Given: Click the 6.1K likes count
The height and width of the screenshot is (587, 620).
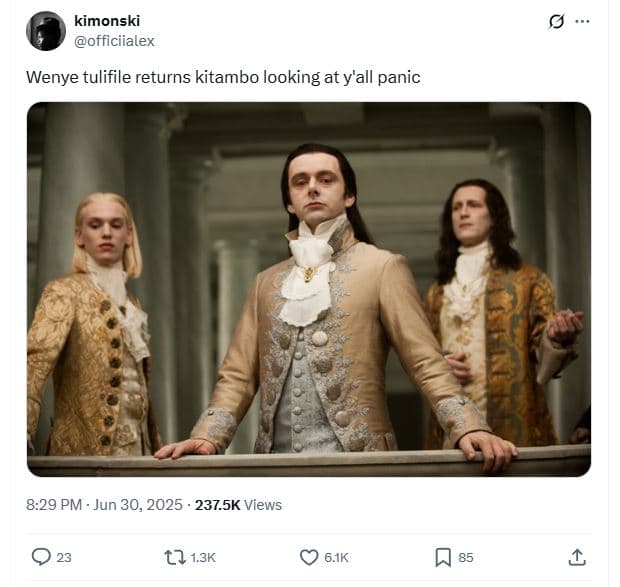Looking at the screenshot, I should [x=336, y=557].
